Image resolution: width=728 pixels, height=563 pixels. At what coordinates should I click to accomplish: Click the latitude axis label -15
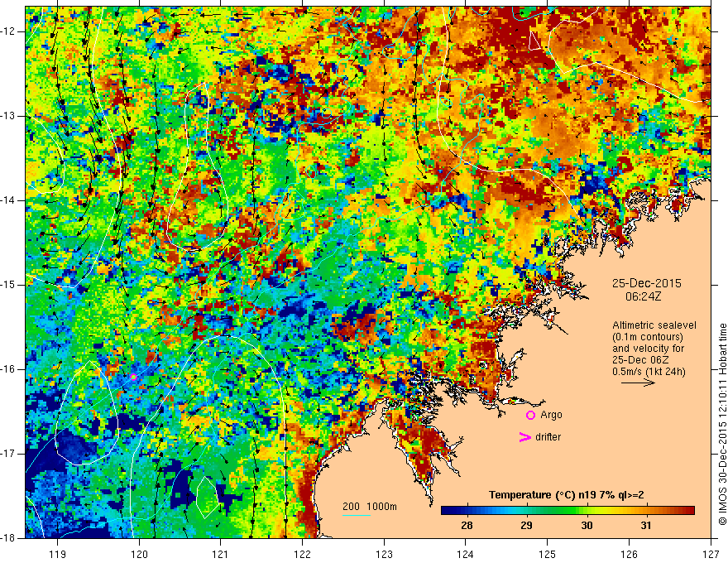tap(8, 285)
